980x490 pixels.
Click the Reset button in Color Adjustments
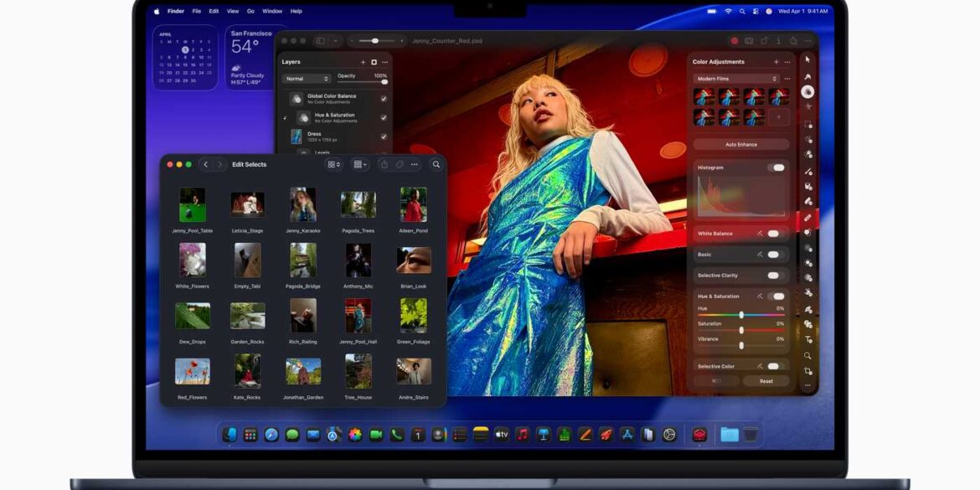point(766,381)
